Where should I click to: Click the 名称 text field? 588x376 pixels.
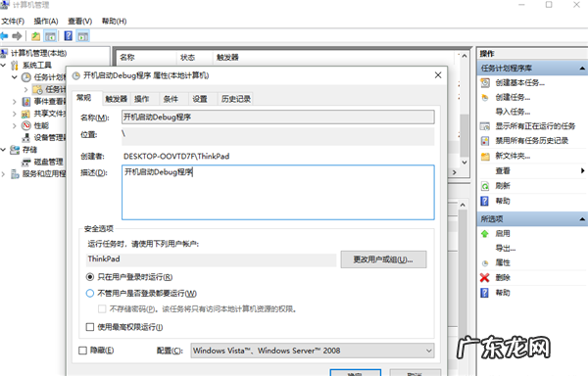coord(278,117)
